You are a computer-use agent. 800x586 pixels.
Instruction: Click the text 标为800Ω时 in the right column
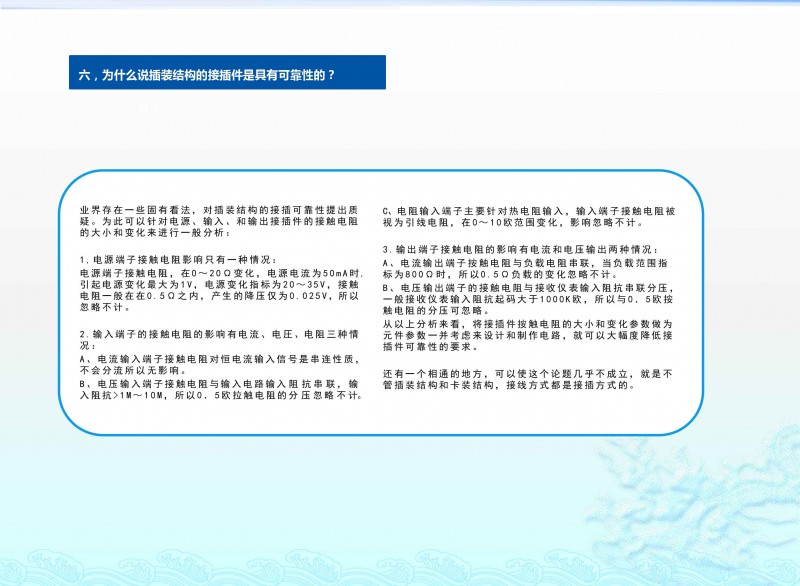(416, 274)
